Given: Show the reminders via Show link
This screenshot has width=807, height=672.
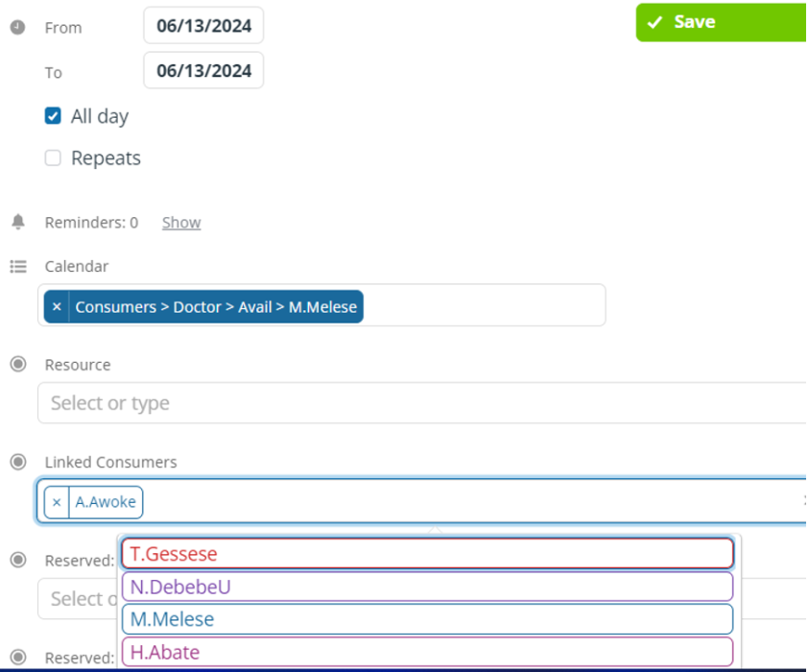Looking at the screenshot, I should click(181, 223).
